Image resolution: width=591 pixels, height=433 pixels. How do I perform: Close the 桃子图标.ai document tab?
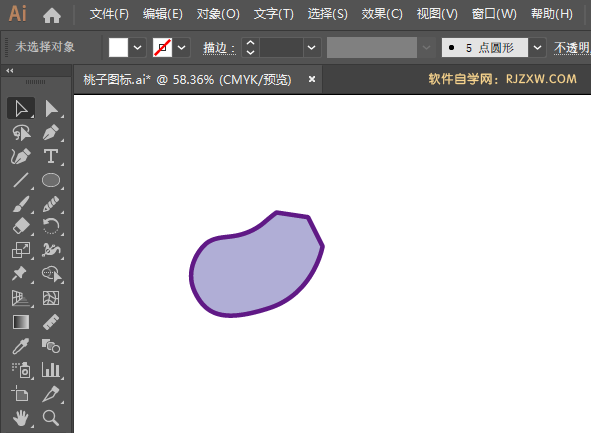point(312,79)
